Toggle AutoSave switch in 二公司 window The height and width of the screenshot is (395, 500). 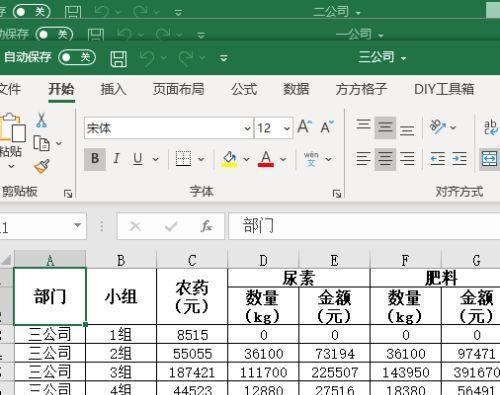point(32,12)
